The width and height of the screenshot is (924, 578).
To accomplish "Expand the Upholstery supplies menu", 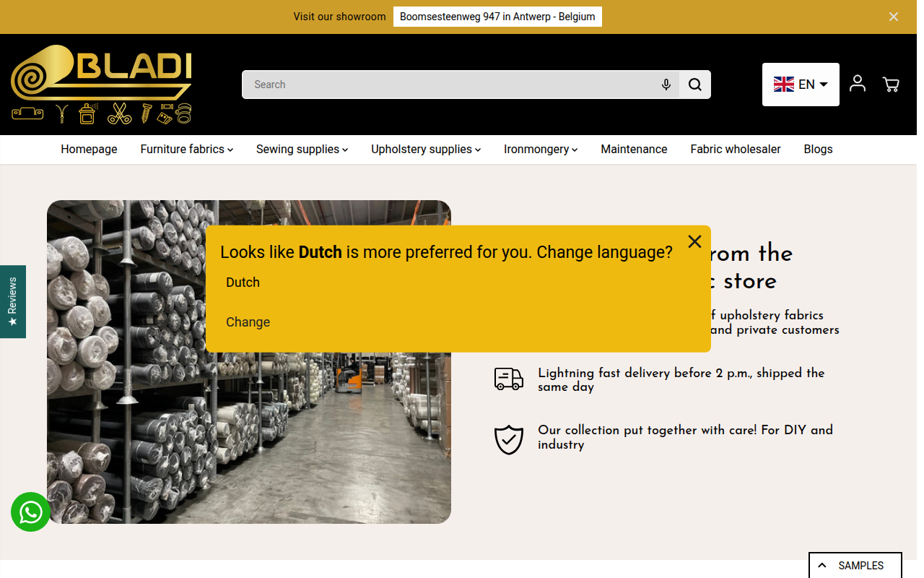I will tap(426, 150).
